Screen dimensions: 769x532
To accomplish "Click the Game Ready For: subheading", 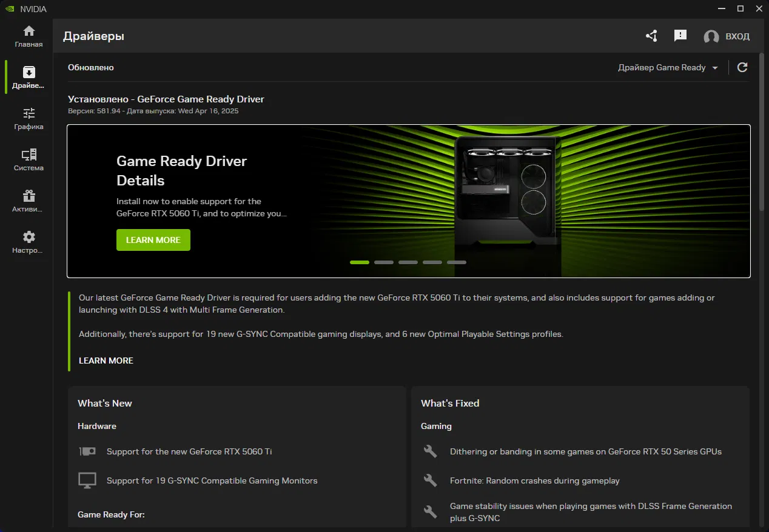I will coord(111,514).
